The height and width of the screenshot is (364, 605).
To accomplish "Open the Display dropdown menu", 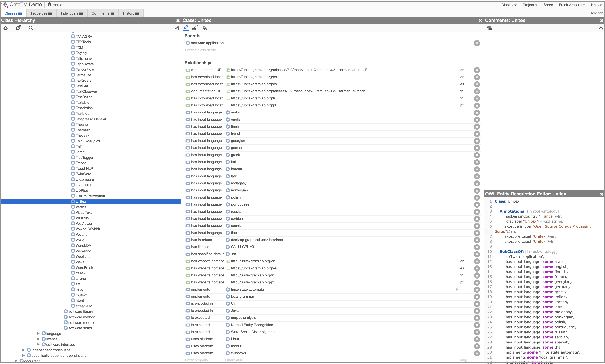I will tap(508, 5).
